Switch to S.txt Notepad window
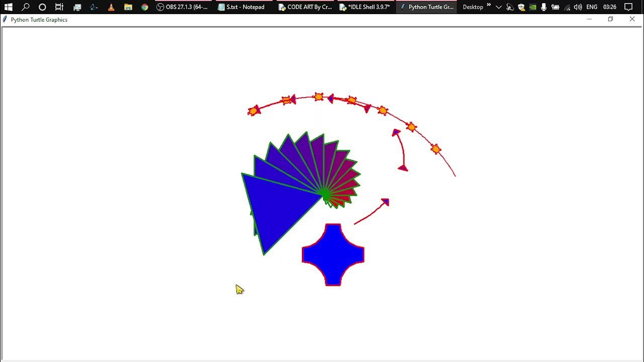This screenshot has width=644, height=362. (242, 7)
